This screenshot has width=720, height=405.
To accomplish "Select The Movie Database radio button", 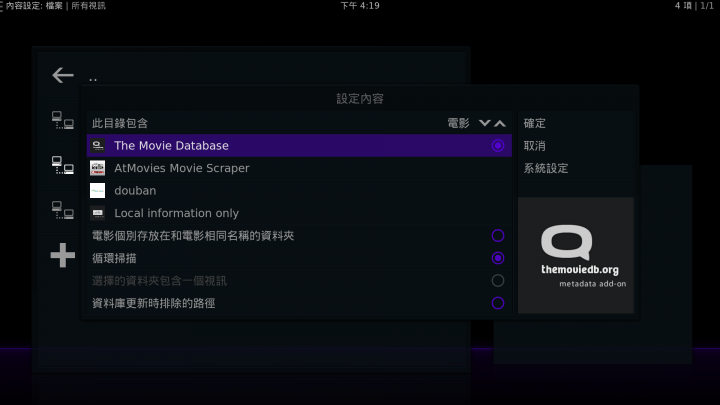I will pos(498,146).
